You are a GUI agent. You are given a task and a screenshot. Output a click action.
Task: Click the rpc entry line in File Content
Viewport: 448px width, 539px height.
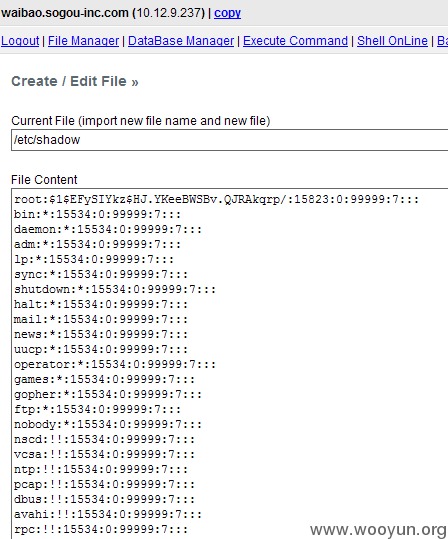(x=101, y=529)
